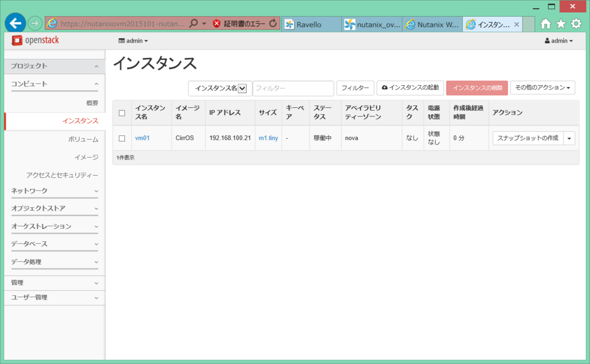The image size is (590, 364).
Task: Open browser Tools gear icon
Action: pyautogui.click(x=576, y=24)
